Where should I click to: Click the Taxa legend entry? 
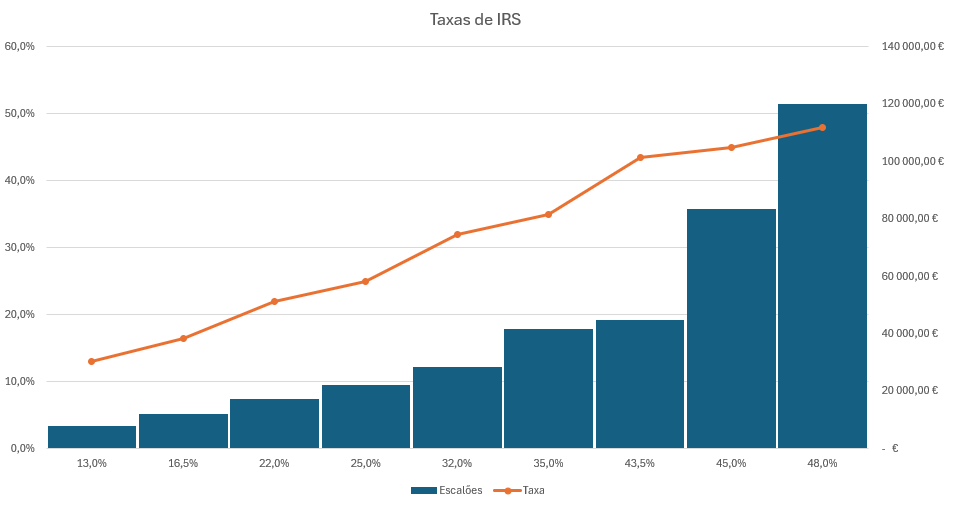(533, 490)
